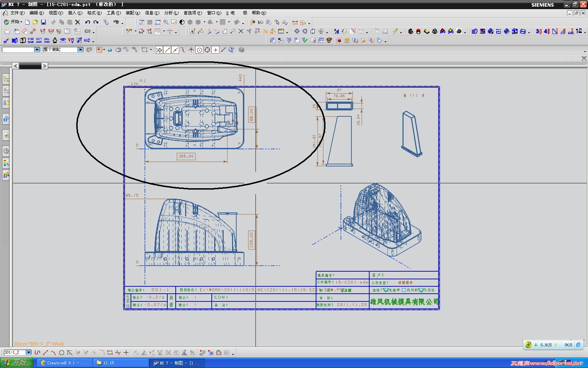Toggle End Point snap
This screenshot has width=588, height=368.
tap(167, 50)
